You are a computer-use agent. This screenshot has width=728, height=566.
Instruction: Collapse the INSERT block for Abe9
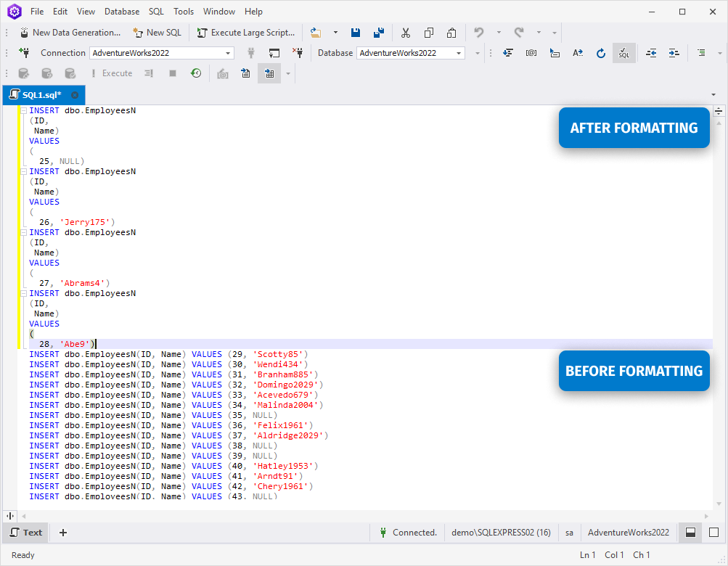tap(23, 293)
